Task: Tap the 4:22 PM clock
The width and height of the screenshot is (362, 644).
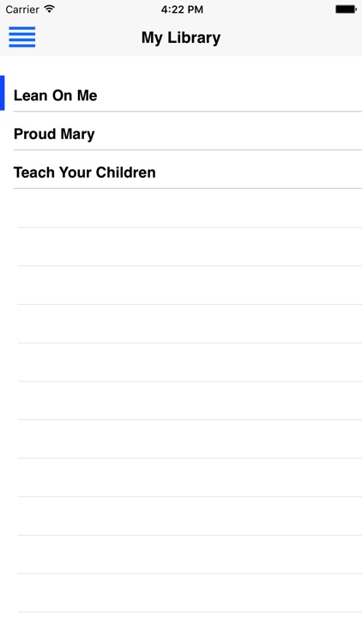Action: tap(182, 9)
